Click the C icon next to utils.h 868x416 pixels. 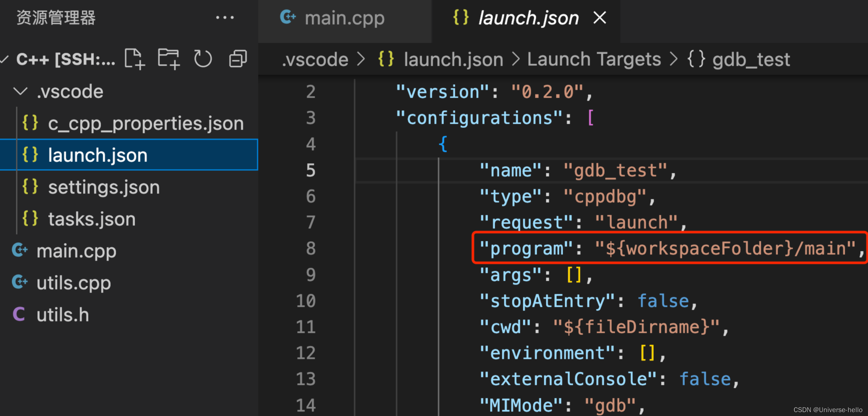tap(19, 314)
